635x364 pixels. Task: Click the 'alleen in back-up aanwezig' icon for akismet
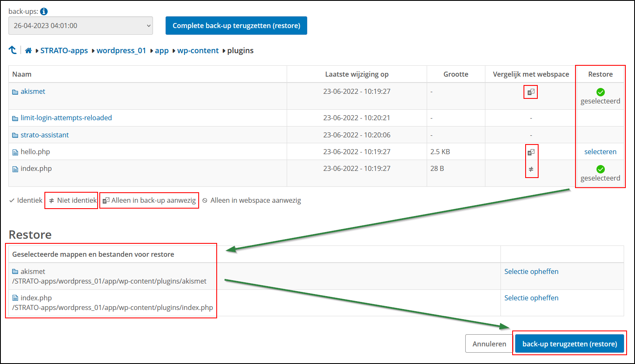tap(530, 91)
